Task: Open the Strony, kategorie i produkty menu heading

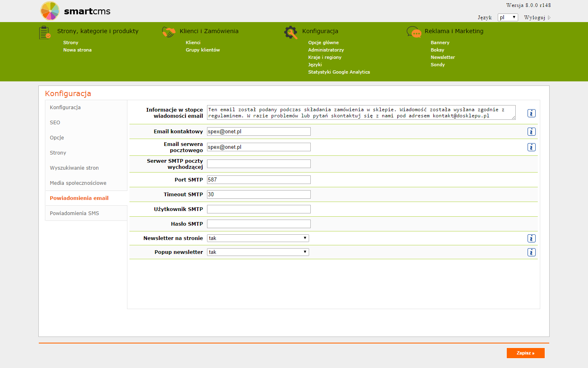Action: (98, 31)
